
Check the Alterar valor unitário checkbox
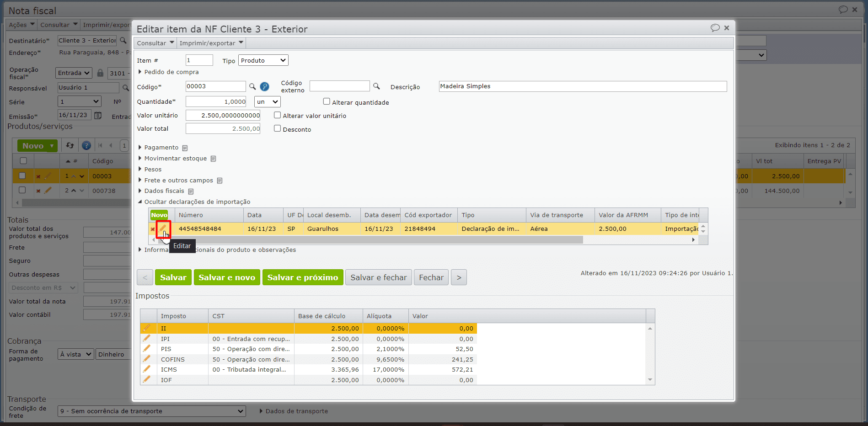(x=277, y=115)
